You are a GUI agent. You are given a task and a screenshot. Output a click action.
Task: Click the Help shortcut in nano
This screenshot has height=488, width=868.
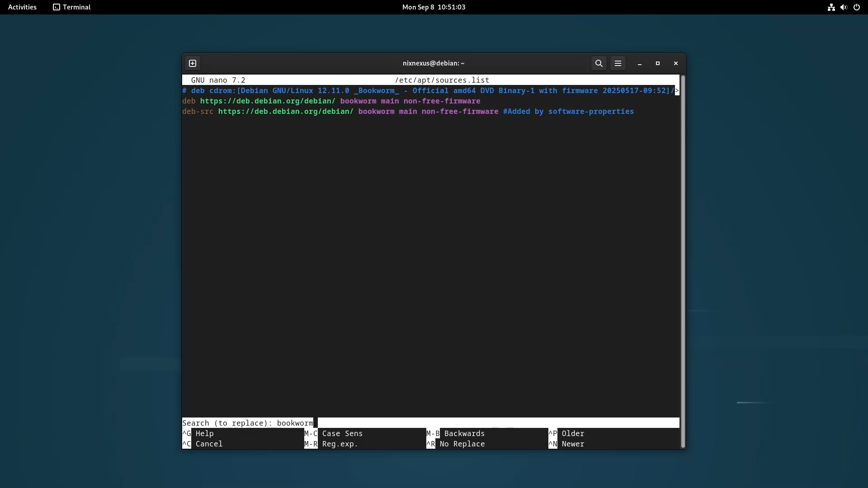[x=204, y=433]
